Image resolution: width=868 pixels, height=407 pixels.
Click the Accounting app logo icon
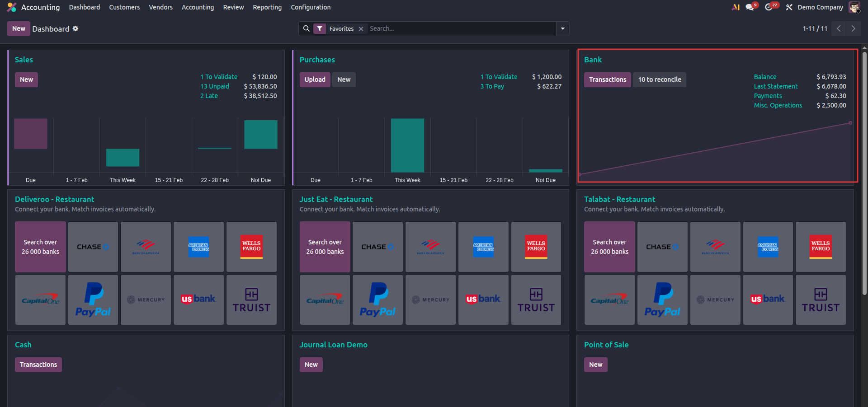(x=12, y=7)
